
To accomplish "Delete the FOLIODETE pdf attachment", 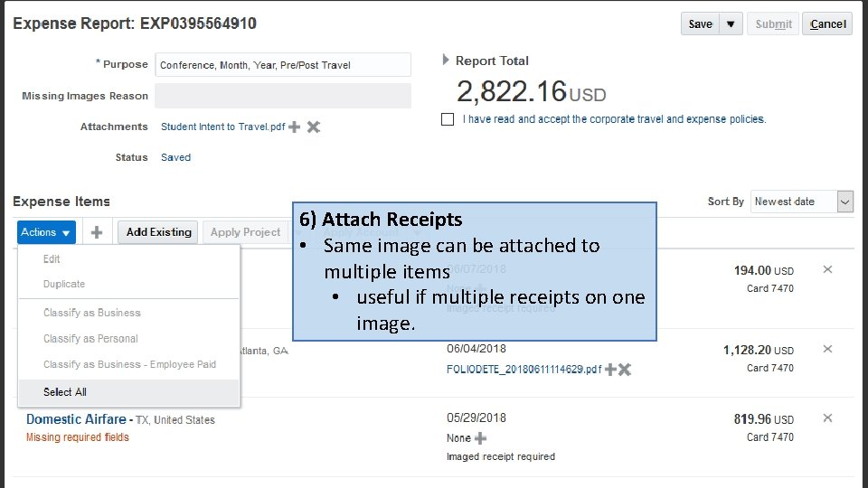I will pyautogui.click(x=625, y=370).
